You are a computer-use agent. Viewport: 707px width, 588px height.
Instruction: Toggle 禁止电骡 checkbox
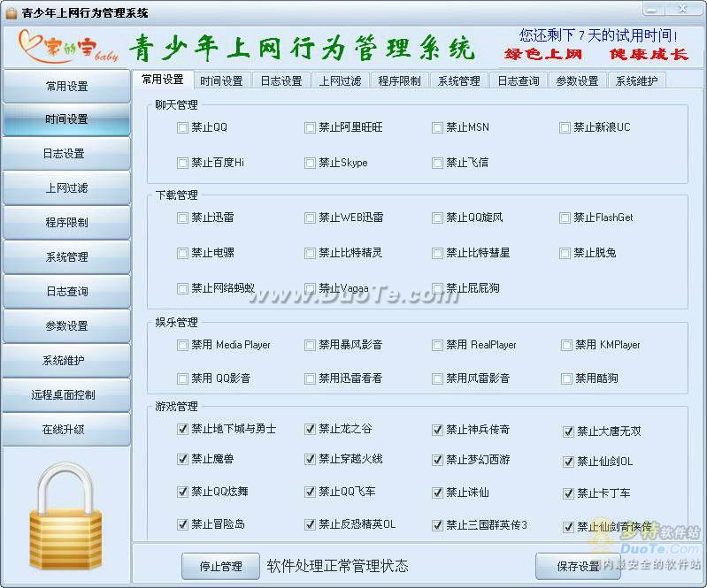pyautogui.click(x=182, y=254)
